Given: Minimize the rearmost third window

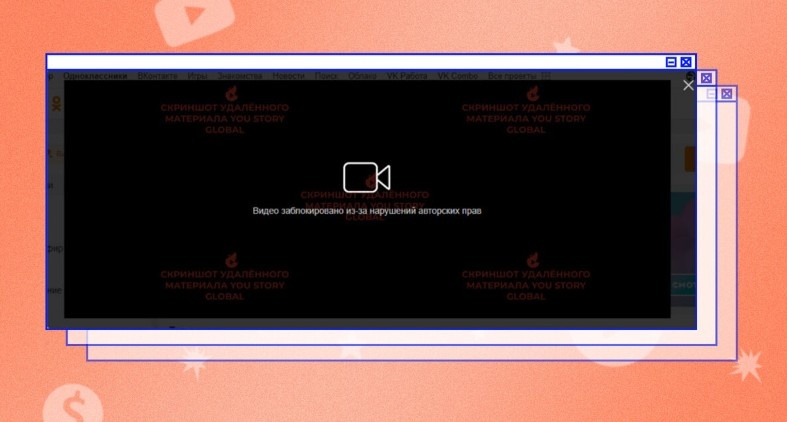Looking at the screenshot, I should tap(711, 94).
